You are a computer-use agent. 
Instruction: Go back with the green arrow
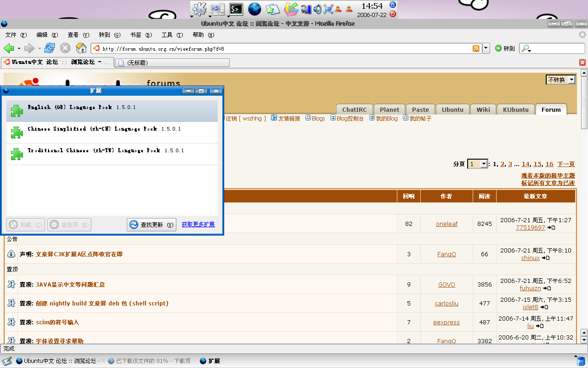tap(9, 48)
